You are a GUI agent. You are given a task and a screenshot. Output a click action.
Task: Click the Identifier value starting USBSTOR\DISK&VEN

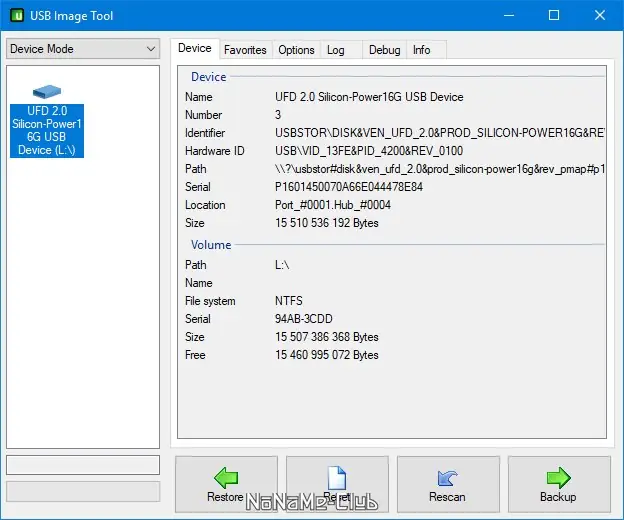coord(440,133)
